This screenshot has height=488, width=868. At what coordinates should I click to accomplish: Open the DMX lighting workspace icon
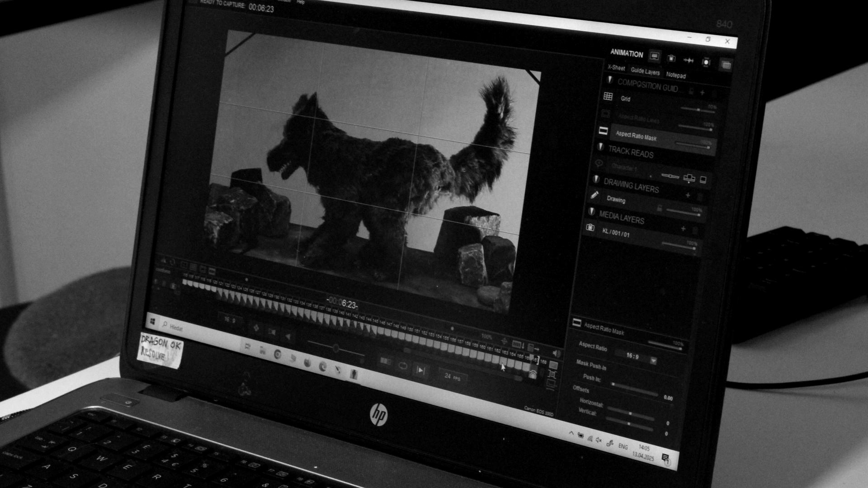(x=706, y=62)
